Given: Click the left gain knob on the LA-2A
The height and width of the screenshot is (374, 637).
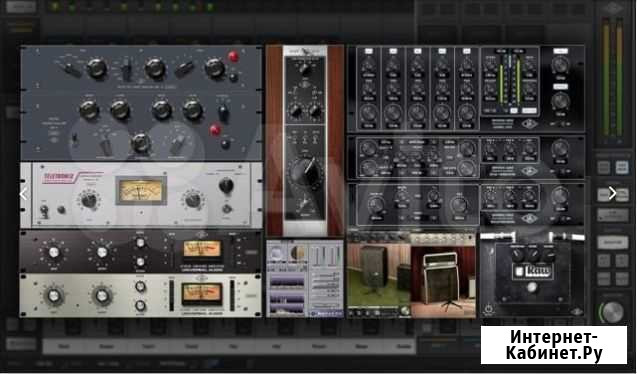Looking at the screenshot, I should coord(89,201).
